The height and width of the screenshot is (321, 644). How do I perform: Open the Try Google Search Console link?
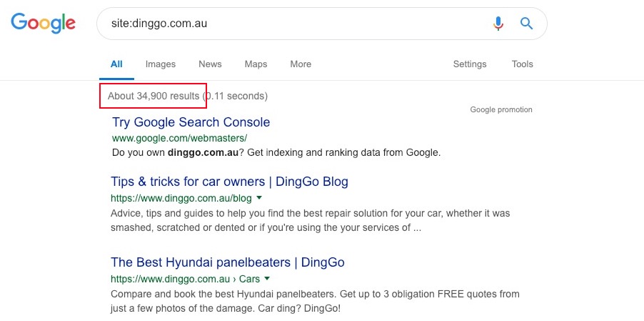point(191,122)
